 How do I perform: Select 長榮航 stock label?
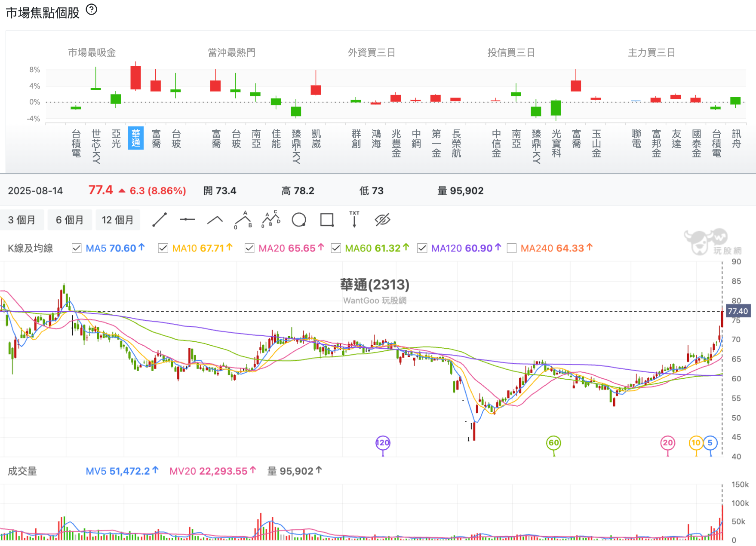click(456, 143)
